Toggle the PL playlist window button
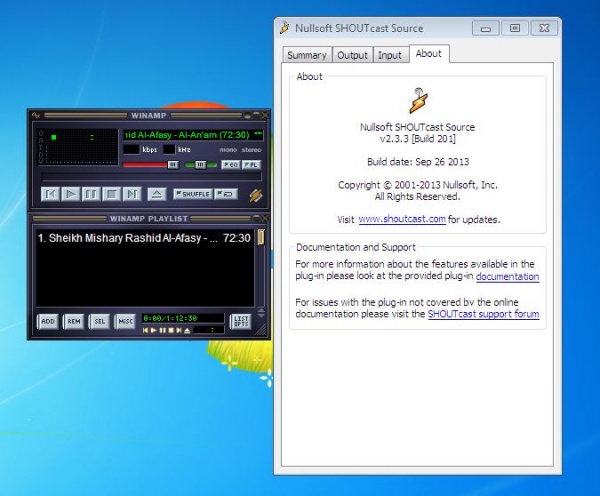Image resolution: width=600 pixels, height=496 pixels. [251, 165]
